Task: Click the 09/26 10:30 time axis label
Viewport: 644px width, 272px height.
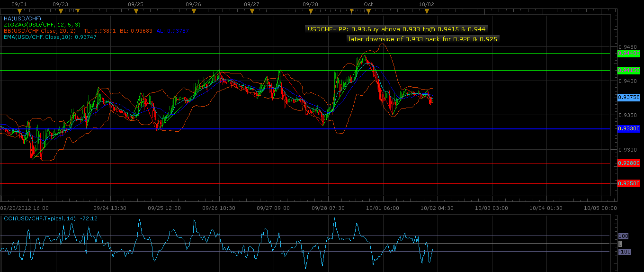Action: 218,208
